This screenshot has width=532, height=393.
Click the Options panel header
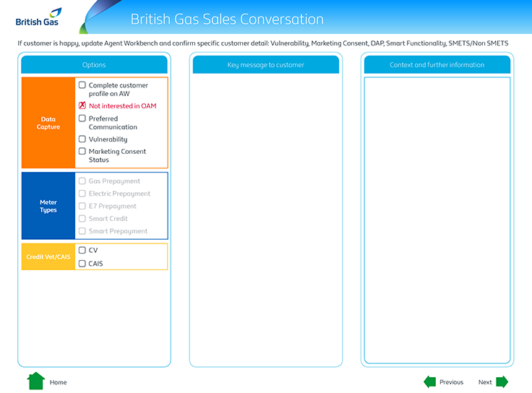tap(94, 65)
